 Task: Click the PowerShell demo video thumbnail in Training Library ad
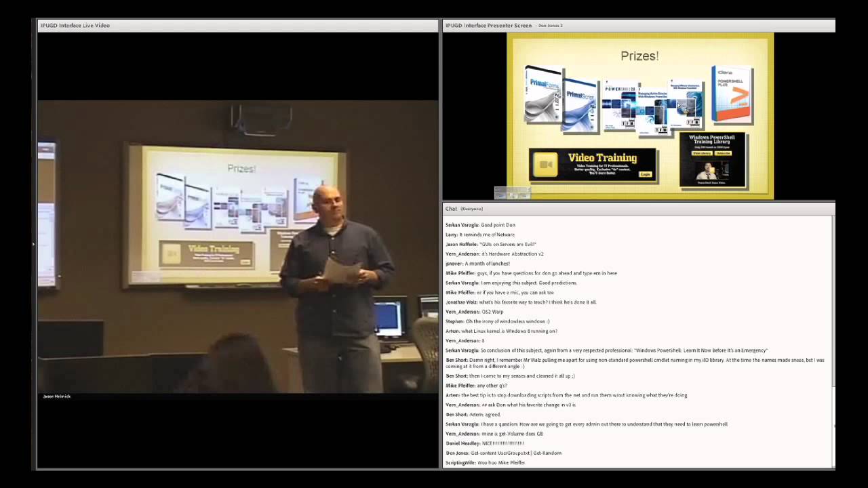pyautogui.click(x=712, y=171)
